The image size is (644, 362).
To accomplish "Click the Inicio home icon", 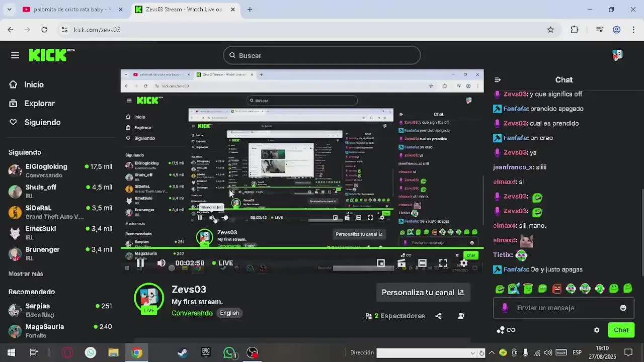I will (14, 84).
